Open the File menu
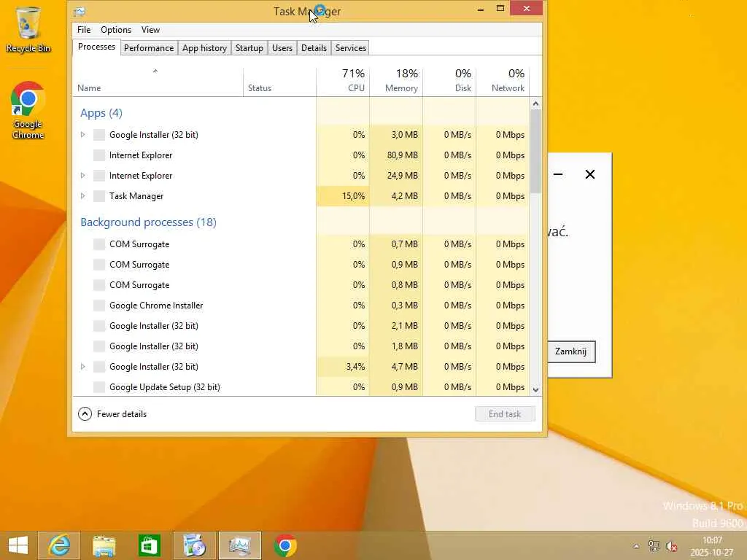Screen dimensions: 747x560 [x=84, y=29]
